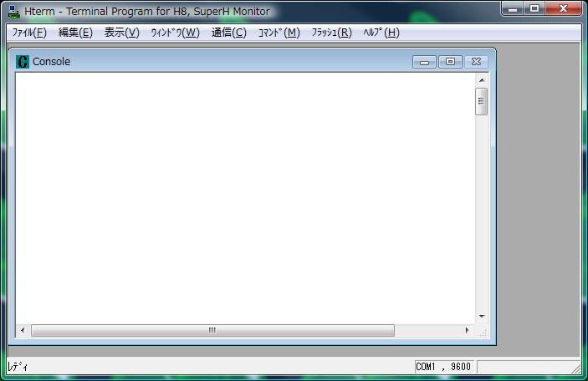
Task: Open the コマンド(M) menu
Action: coord(279,33)
